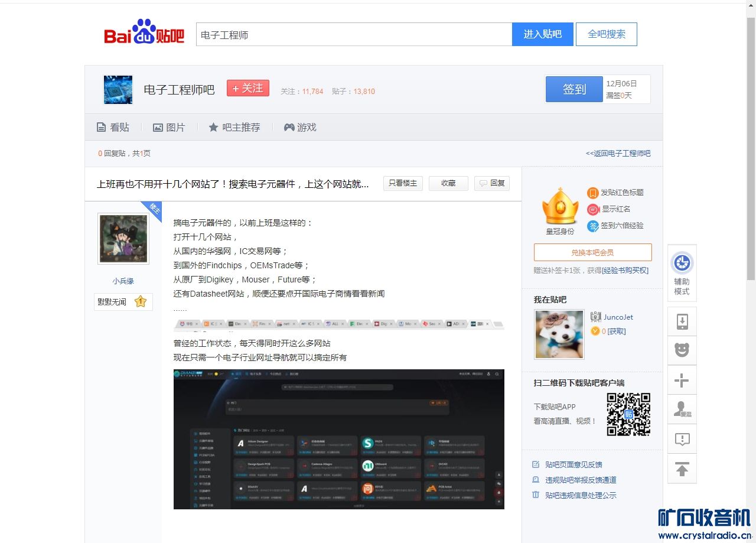This screenshot has height=543, width=756.
Task: Click the line 现在只需一个电子行业网址导航就可以搞定所有
Action: coord(260,357)
